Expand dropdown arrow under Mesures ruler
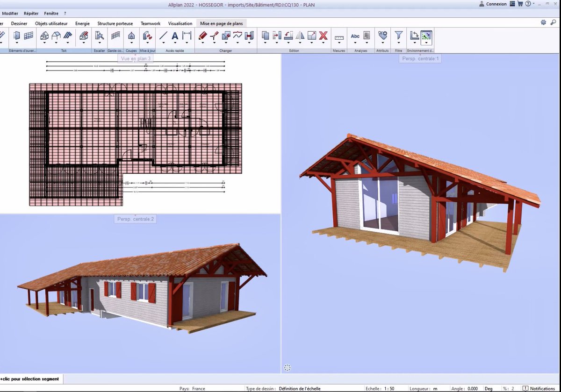This screenshot has width=561, height=392. pyautogui.click(x=339, y=43)
